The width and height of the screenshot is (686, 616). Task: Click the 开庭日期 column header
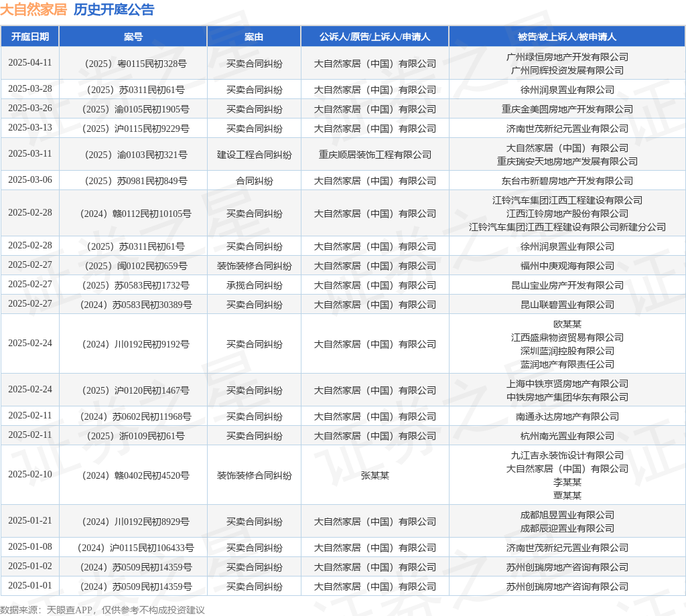pos(29,37)
